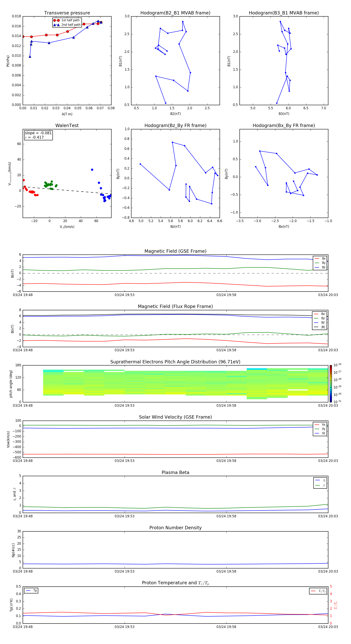The width and height of the screenshot is (351, 644).
Task: Click the 'Hodogram(B3_B1 MVAB frame)' title
Action: pos(284,13)
